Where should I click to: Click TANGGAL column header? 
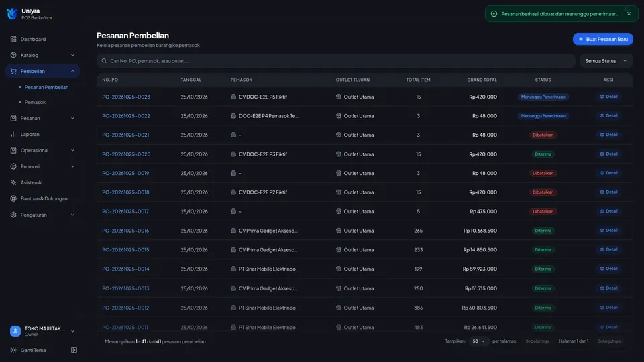[191, 80]
